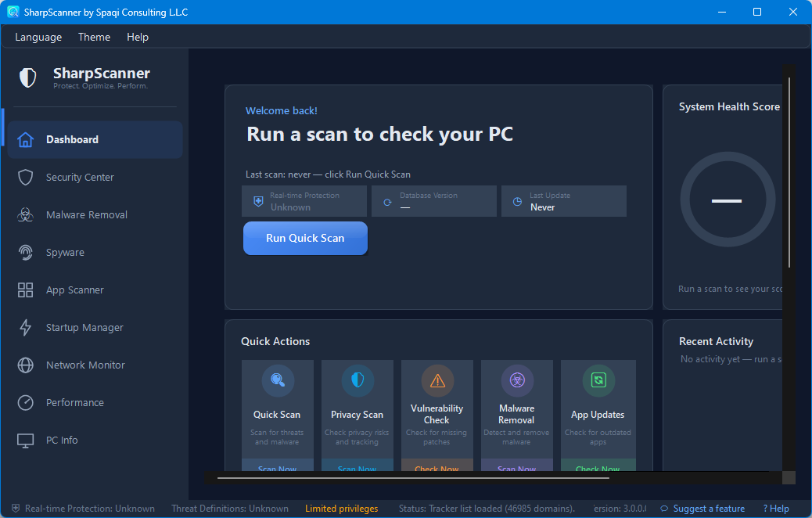Screen dimensions: 812x518
Task: Go to the Dashboard page
Action: tap(95, 139)
